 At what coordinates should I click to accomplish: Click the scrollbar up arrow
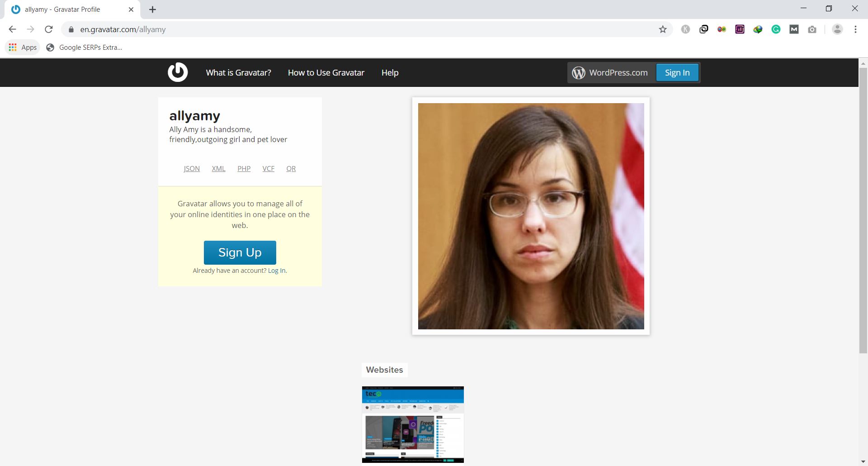(x=863, y=63)
